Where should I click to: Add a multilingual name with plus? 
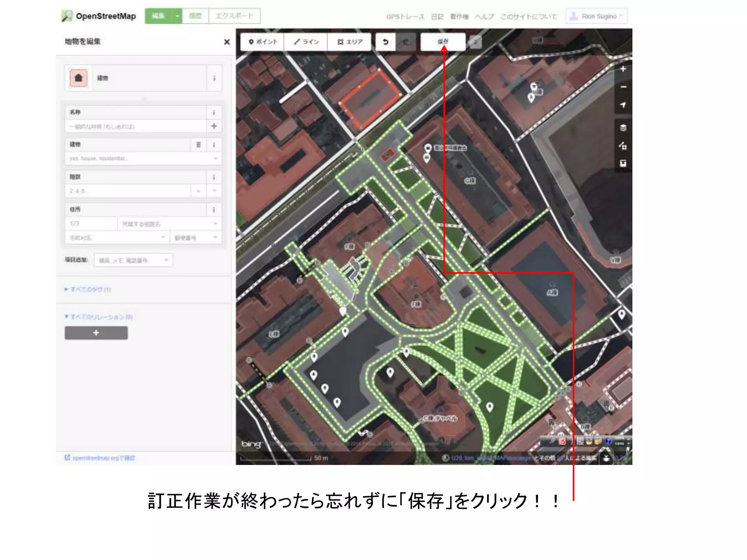214,126
